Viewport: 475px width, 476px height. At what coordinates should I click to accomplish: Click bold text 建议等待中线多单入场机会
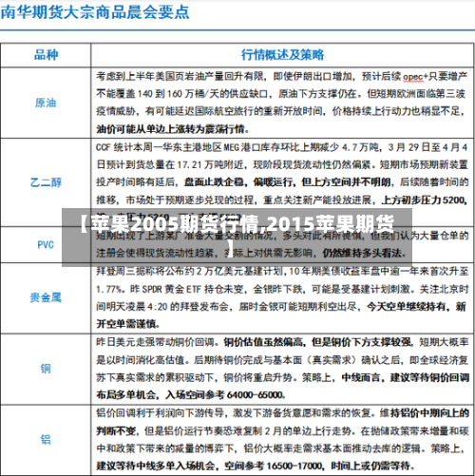(x=156, y=466)
